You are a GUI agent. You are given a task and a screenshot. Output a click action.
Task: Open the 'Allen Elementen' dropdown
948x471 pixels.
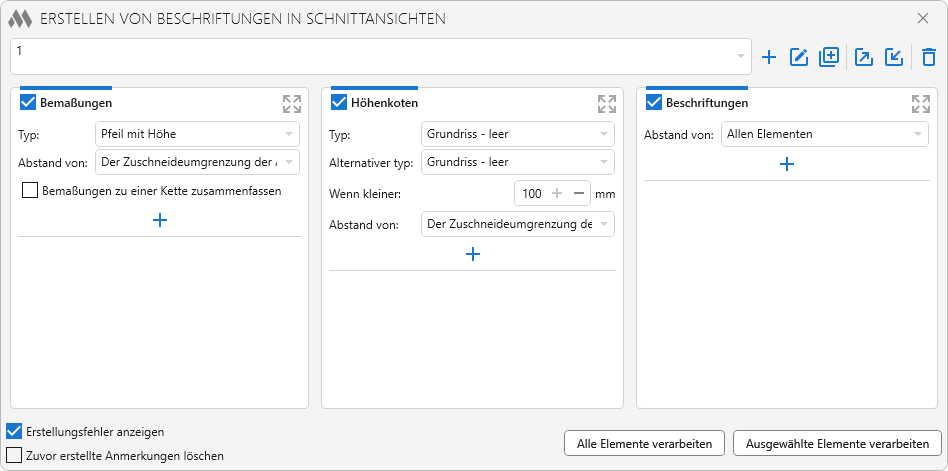tap(824, 134)
